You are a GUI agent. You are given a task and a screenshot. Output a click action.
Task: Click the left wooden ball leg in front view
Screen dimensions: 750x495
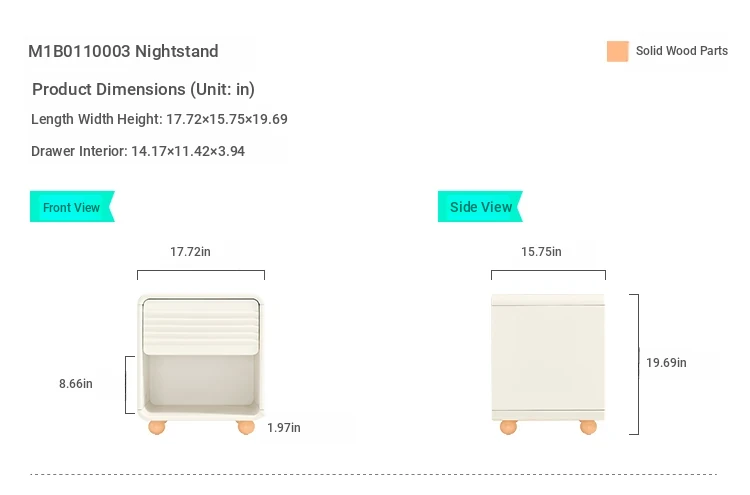[156, 427]
